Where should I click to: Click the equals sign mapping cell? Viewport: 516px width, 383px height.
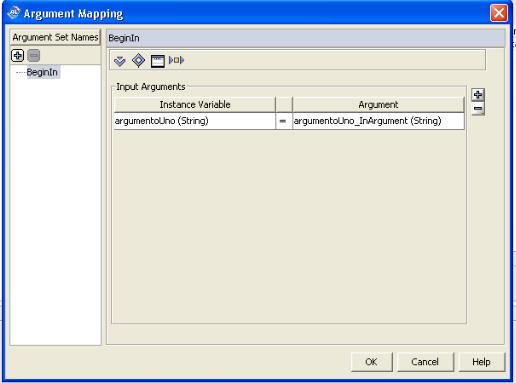coord(284,121)
